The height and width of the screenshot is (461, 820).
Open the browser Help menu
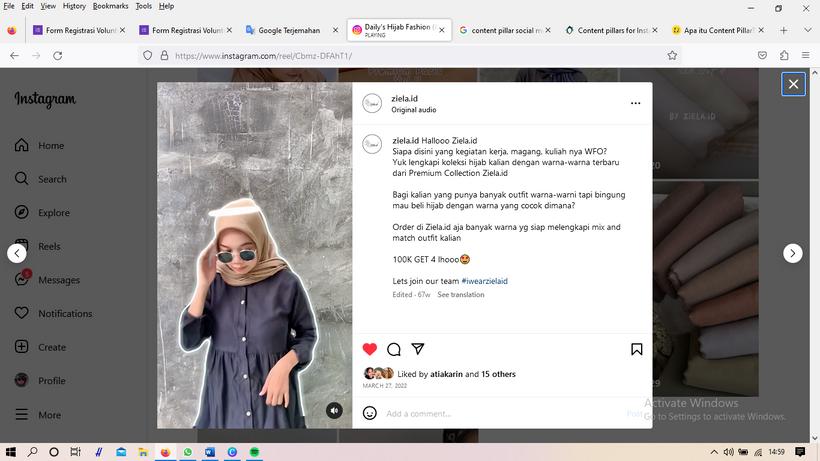tap(166, 6)
